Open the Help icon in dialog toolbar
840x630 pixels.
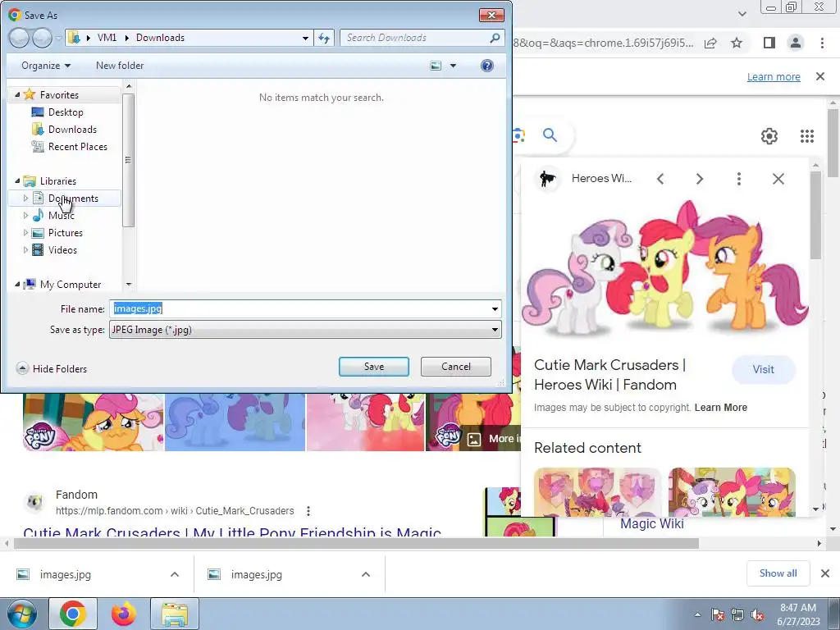coord(487,66)
